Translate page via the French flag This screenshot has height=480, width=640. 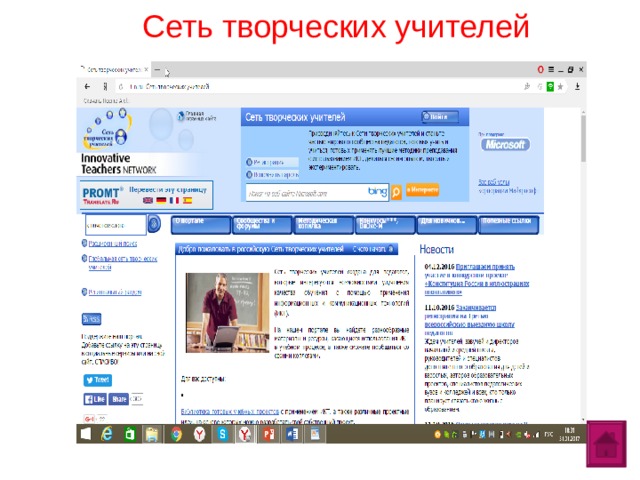coord(174,200)
